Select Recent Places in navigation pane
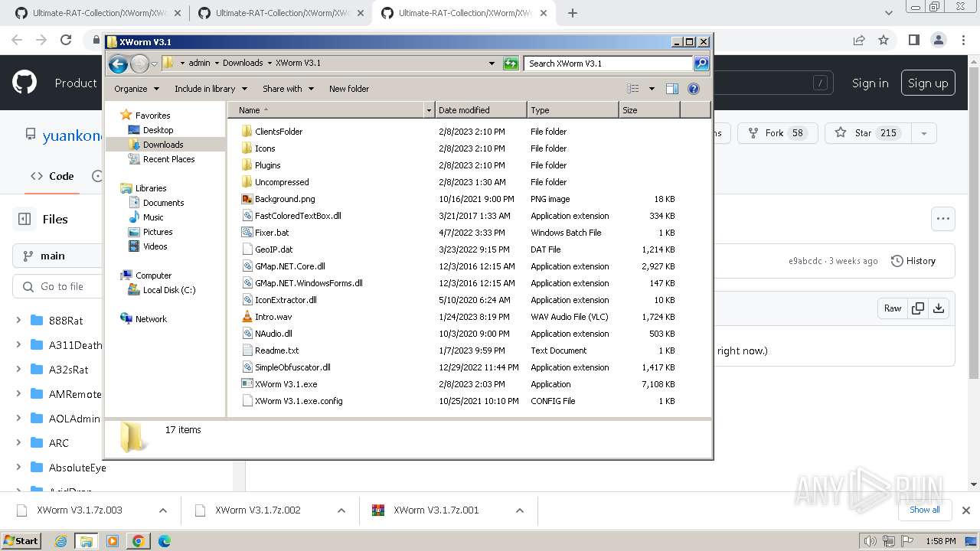This screenshot has height=551, width=980. (x=168, y=159)
